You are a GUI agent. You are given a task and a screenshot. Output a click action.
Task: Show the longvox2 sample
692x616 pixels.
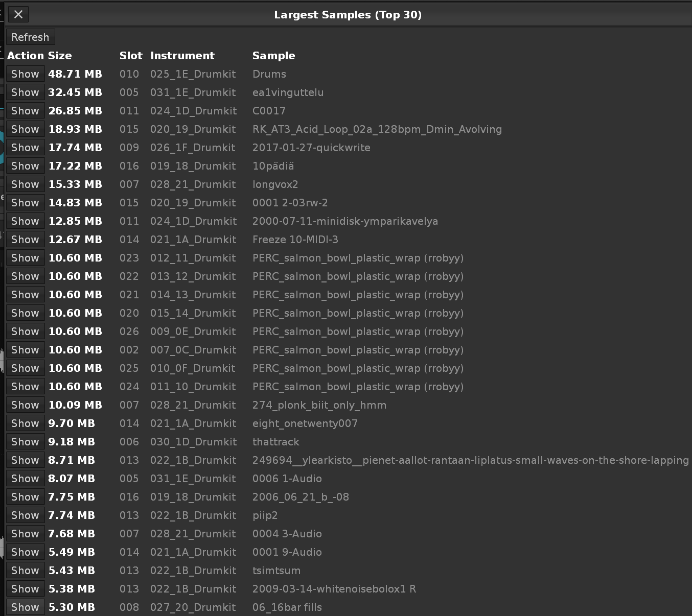point(25,184)
